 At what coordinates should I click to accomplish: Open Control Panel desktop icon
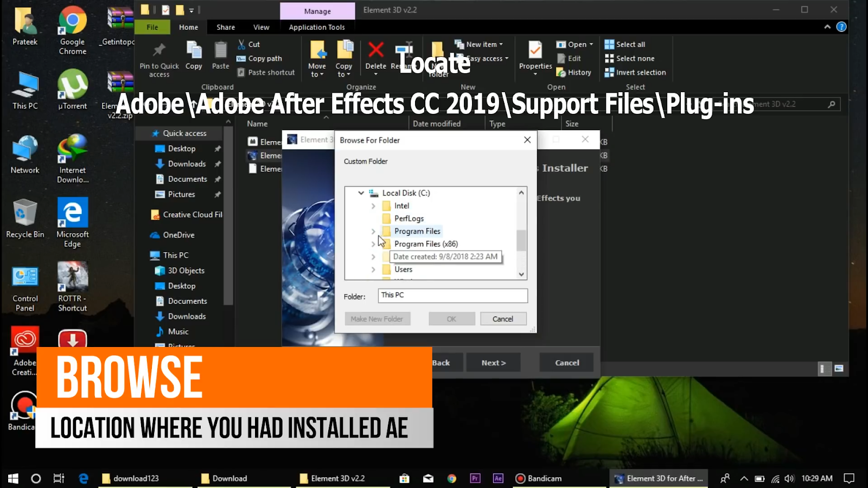(25, 287)
